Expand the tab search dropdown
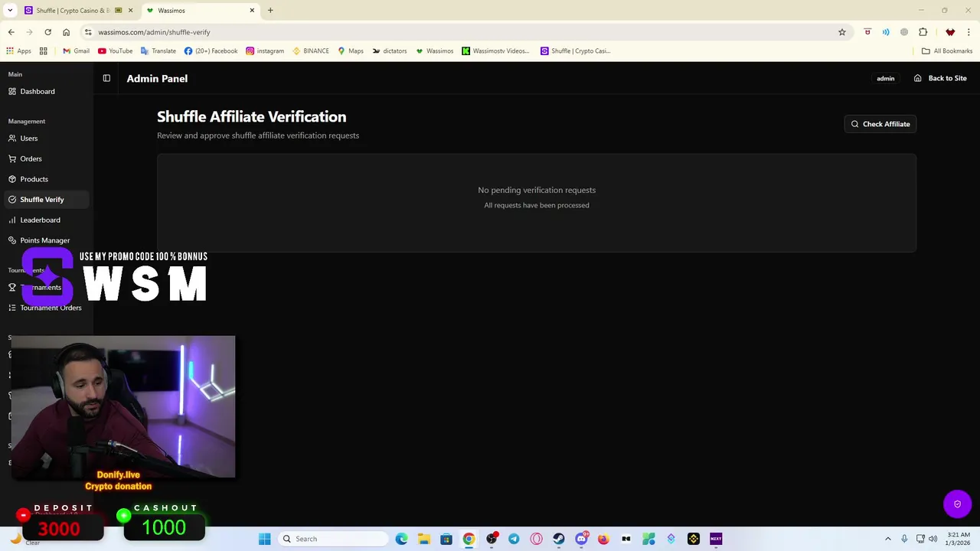The image size is (980, 551). pyautogui.click(x=10, y=11)
